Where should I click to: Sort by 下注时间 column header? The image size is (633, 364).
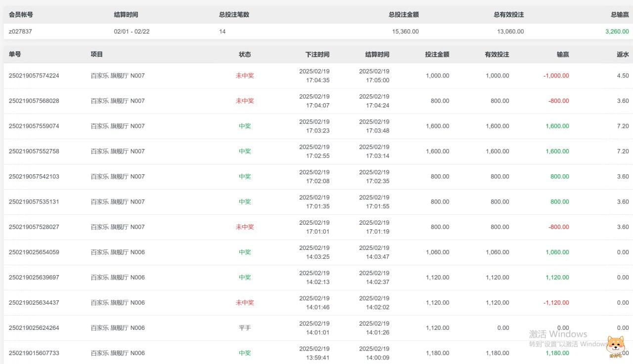coord(317,54)
